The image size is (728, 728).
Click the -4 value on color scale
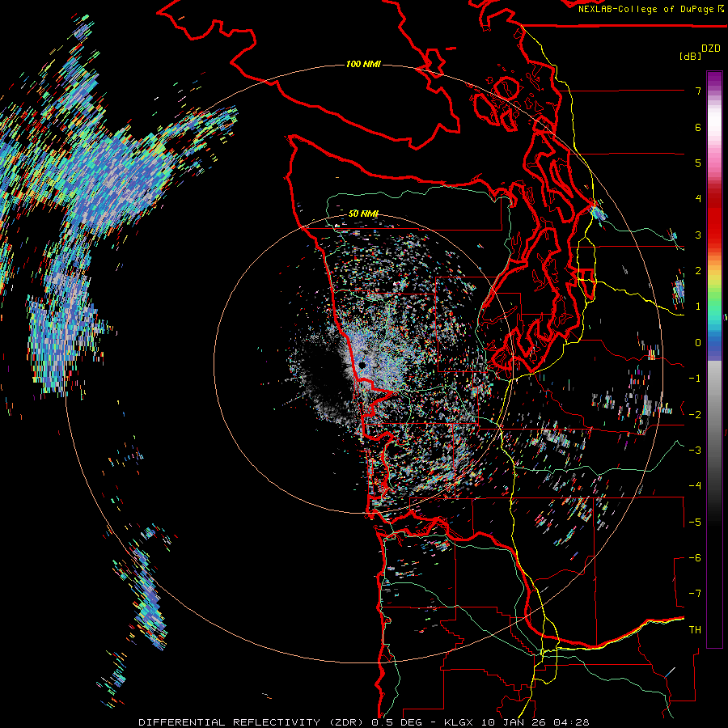(695, 486)
